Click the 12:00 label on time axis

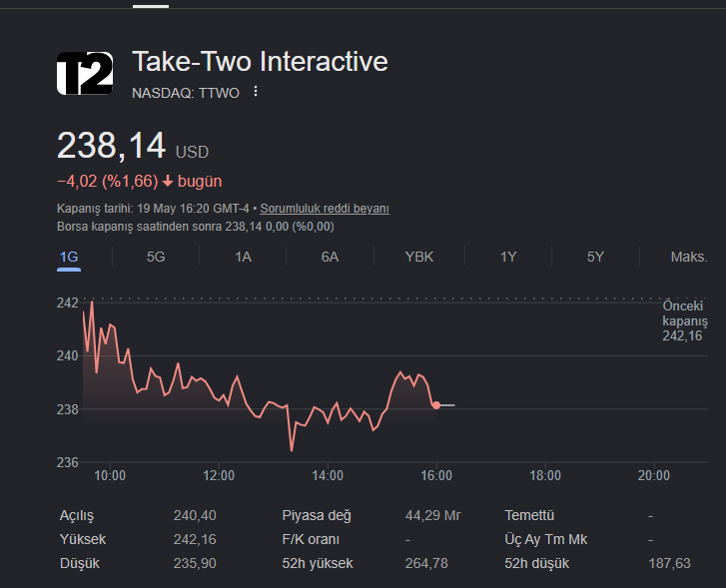[x=219, y=475]
